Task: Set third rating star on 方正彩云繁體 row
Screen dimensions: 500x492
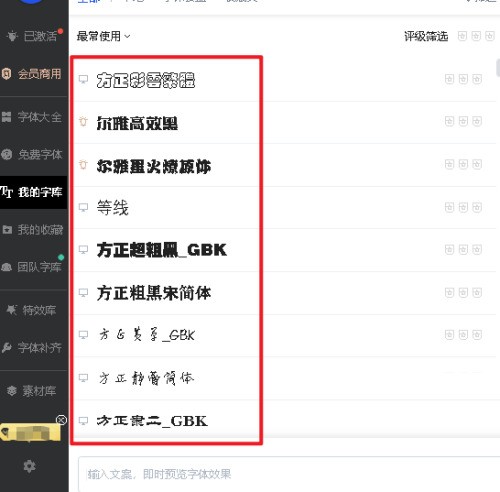Action: [477, 79]
